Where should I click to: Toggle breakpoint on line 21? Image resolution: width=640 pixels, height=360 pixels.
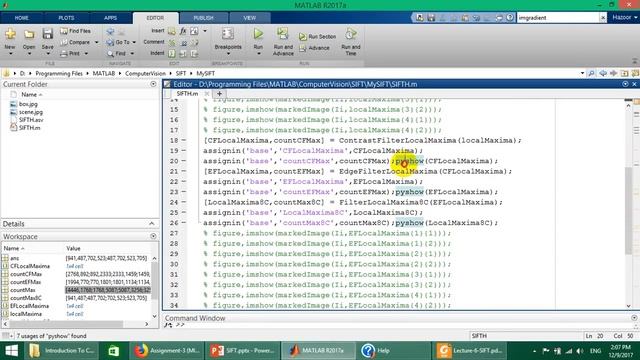pyautogui.click(x=184, y=171)
